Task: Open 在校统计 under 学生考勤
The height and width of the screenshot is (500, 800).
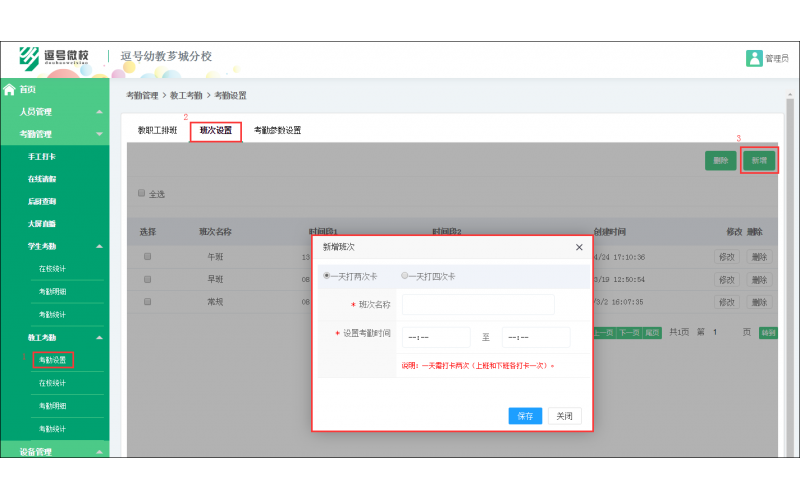Action: [53, 269]
